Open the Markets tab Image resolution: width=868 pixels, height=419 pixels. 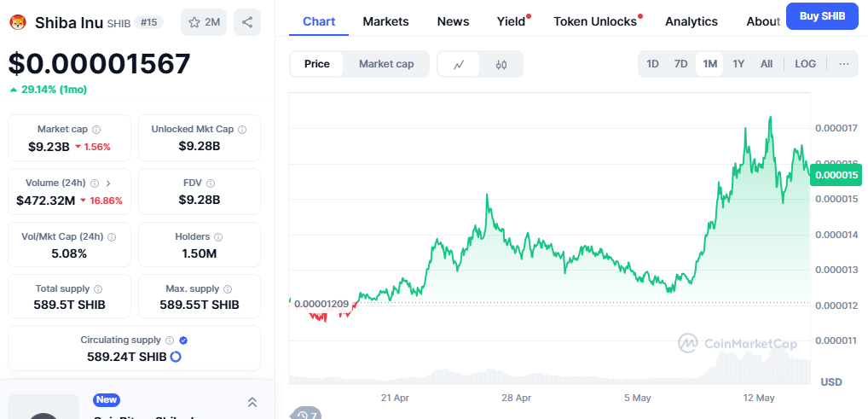(x=386, y=21)
